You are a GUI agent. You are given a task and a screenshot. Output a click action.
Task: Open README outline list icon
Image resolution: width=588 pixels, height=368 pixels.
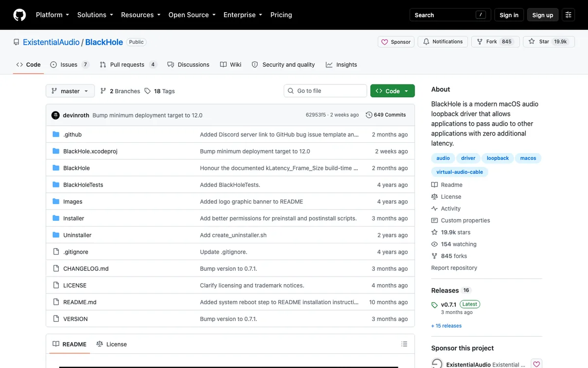(404, 344)
